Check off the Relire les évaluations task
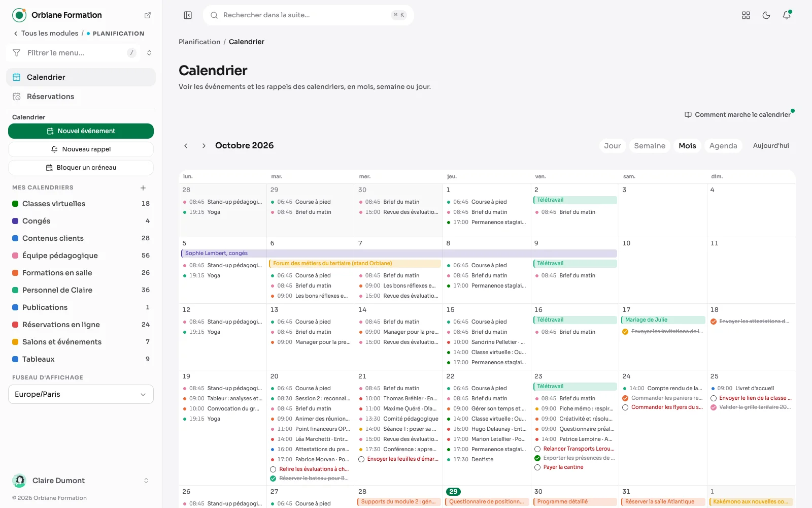 click(273, 469)
